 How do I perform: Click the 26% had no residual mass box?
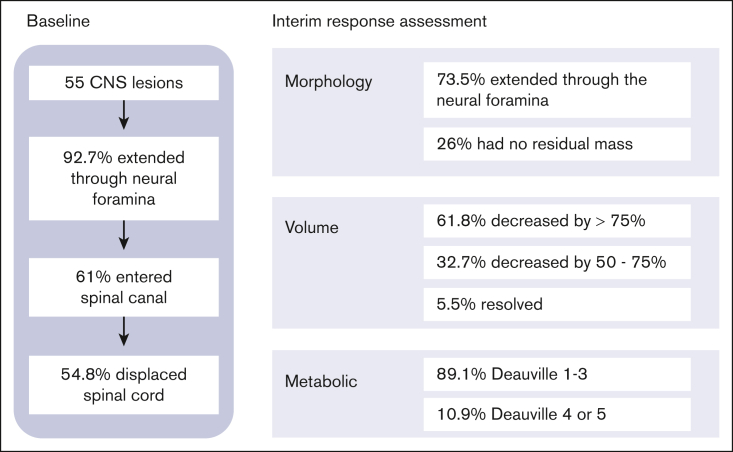(557, 144)
